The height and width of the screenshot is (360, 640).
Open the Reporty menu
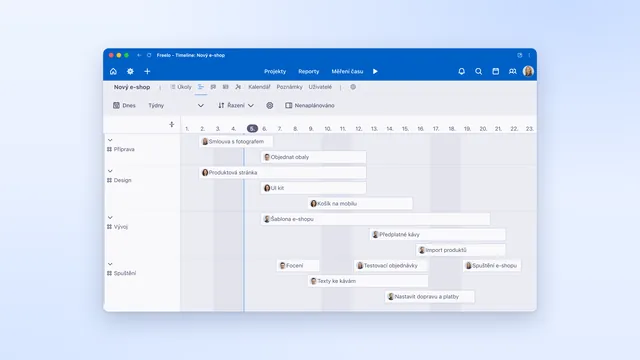[x=309, y=71]
